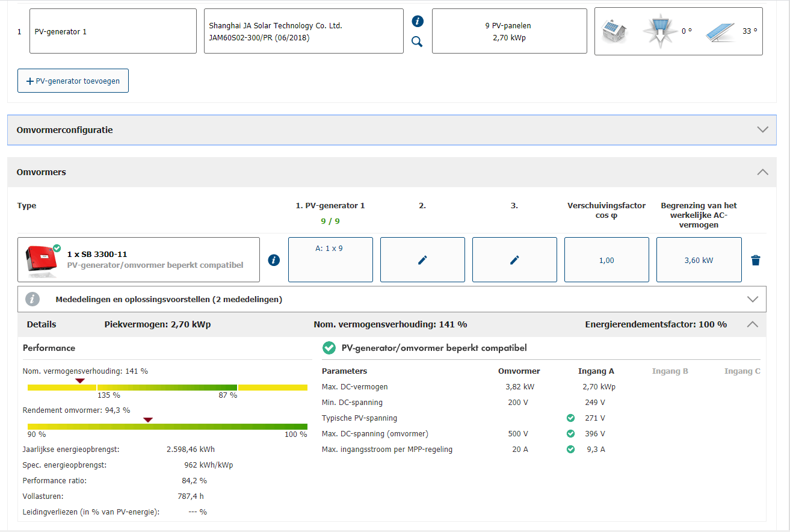Click the house roof mounting icon
Viewport: 790px width, 532px height.
click(x=614, y=31)
